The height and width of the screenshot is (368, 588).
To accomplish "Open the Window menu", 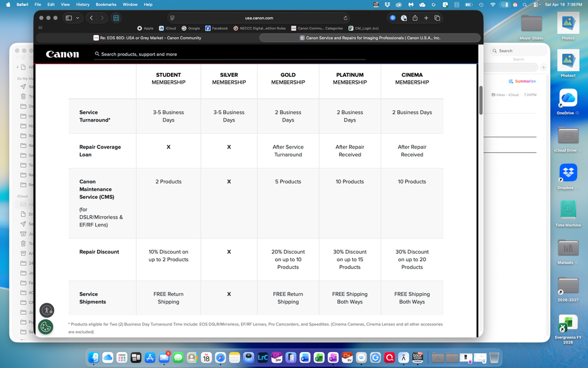I will point(130,5).
